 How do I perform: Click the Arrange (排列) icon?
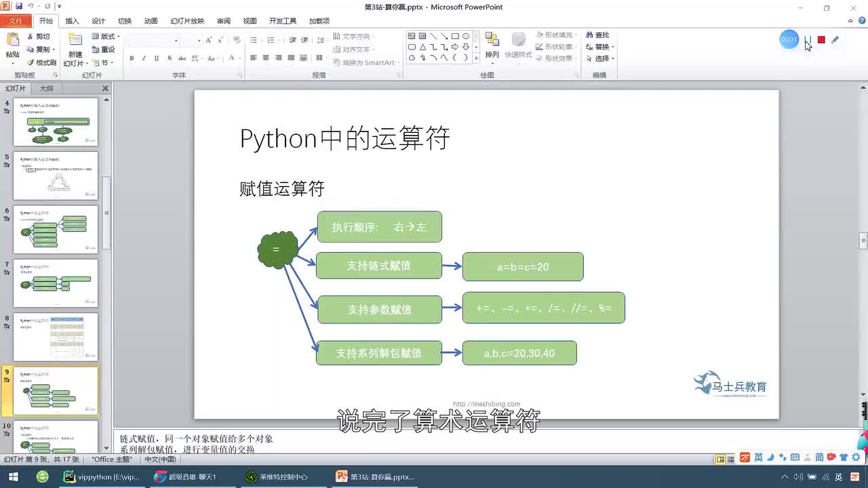point(492,41)
